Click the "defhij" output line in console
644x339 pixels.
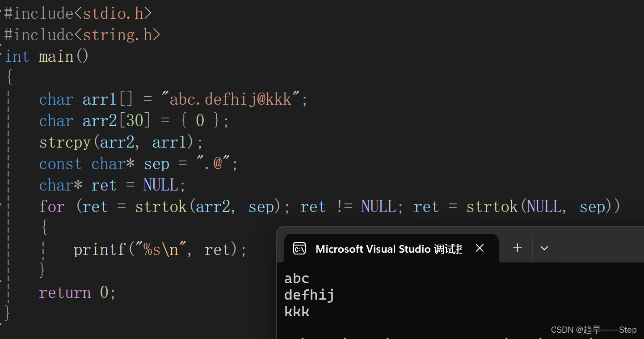click(x=309, y=295)
